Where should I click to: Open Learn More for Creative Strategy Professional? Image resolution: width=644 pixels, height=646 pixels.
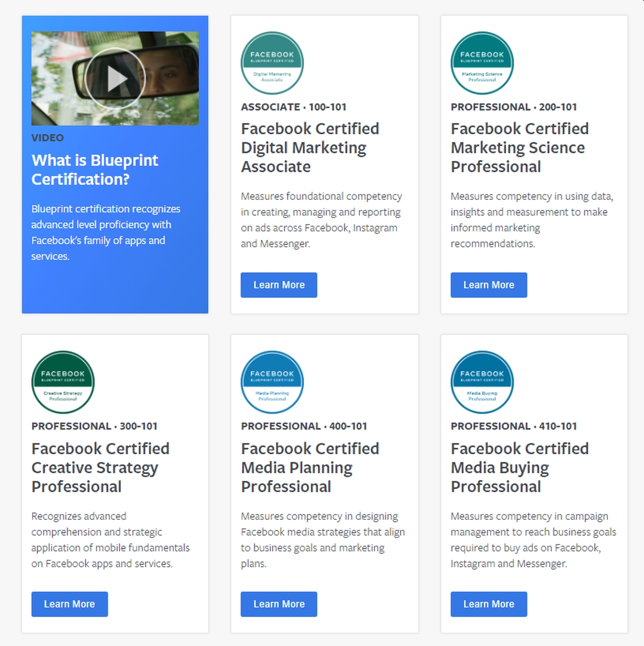coord(70,604)
